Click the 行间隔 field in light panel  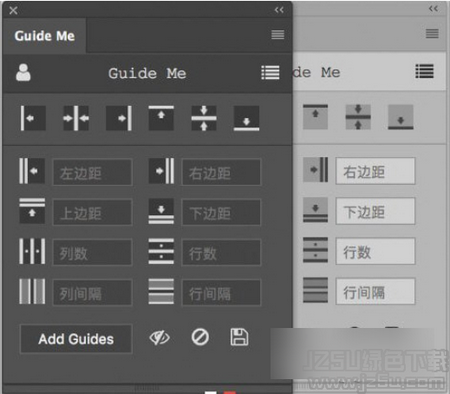point(375,291)
